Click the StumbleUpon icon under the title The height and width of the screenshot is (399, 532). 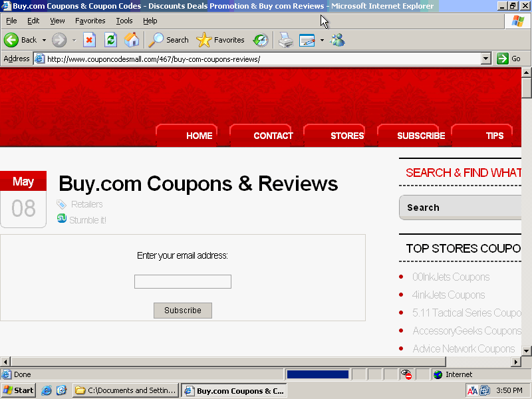(62, 218)
